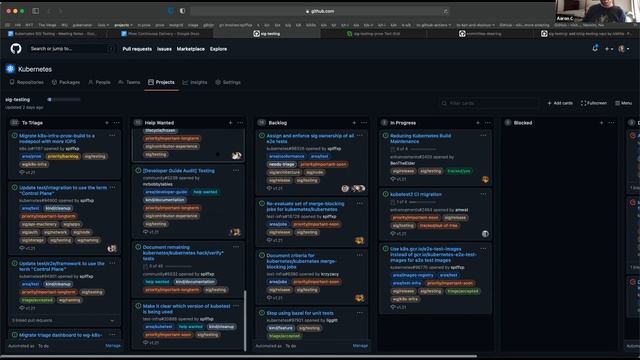Go to Issues in header

click(164, 49)
